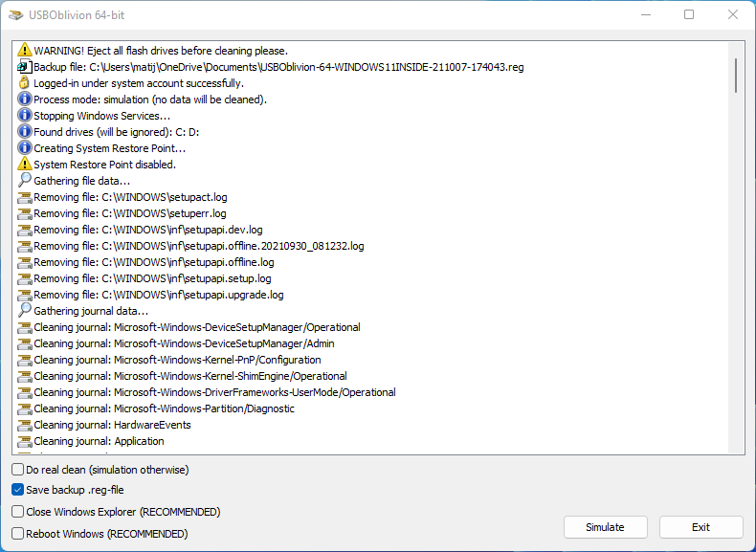
Task: Click drive icon beside setupapi.offline.log line
Action: pyautogui.click(x=25, y=262)
